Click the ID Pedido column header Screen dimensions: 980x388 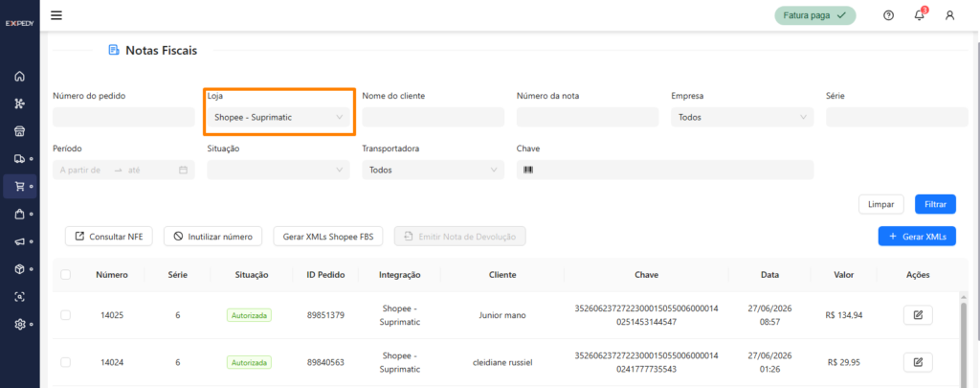pos(325,275)
